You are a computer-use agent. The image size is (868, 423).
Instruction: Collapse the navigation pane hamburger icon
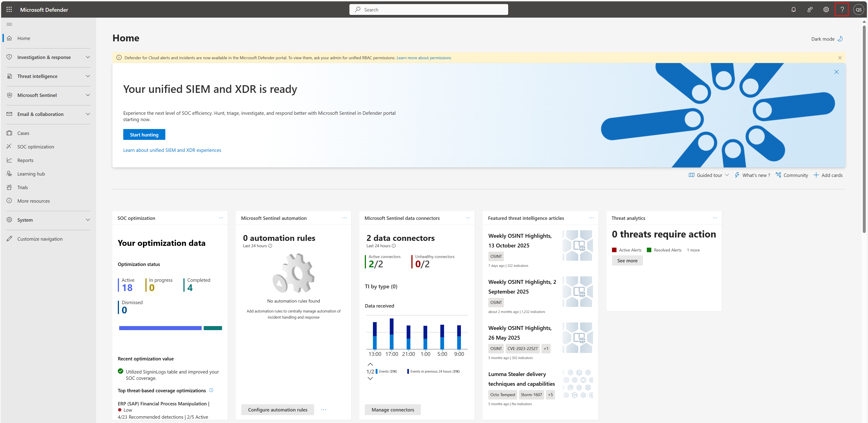tap(9, 24)
